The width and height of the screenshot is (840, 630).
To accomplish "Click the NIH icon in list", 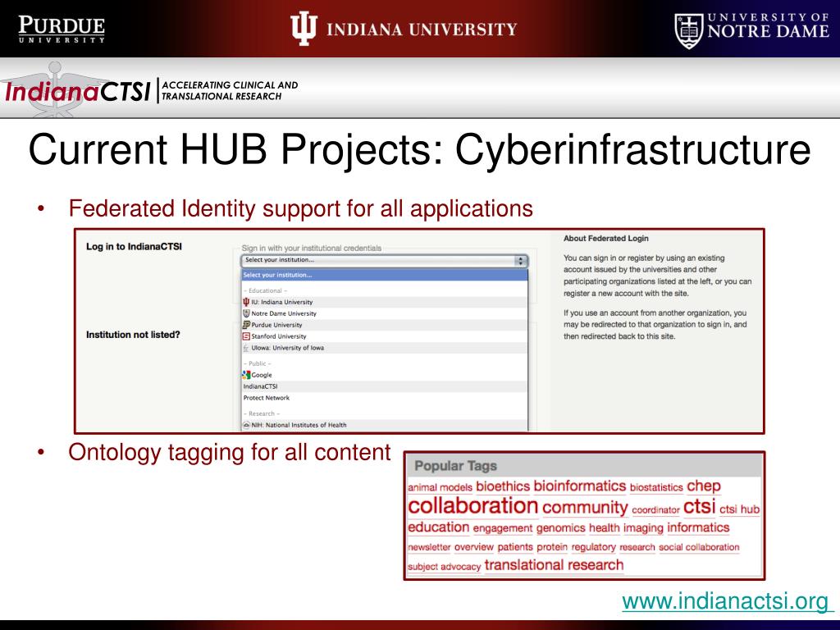I will point(246,425).
